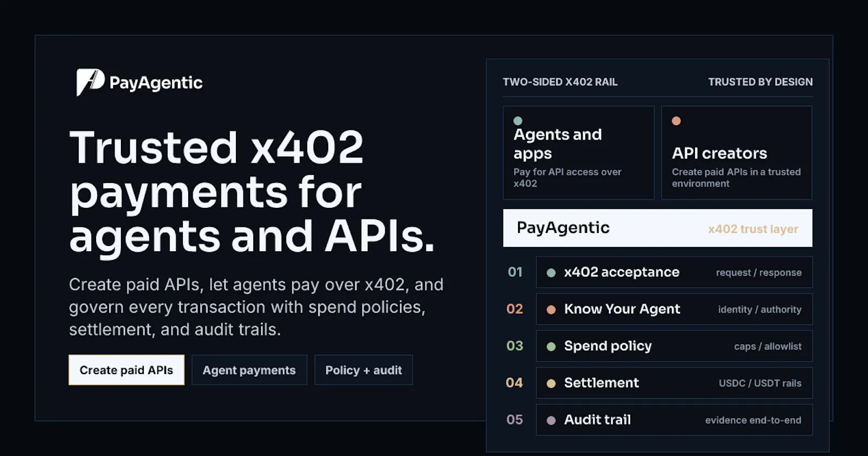Click the PayAgentic x402 trust layer bar
Viewport: 868px width, 456px height.
coord(658,228)
